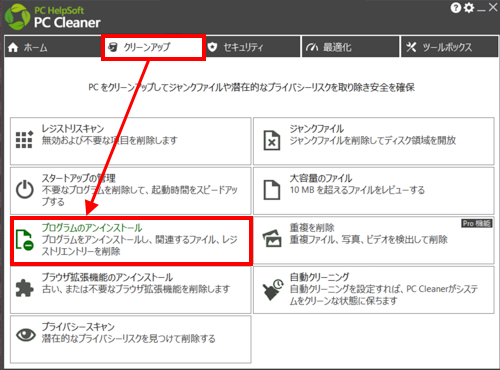The height and width of the screenshot is (370, 500).
Task: Click the program uninstall document icon
Action: pyautogui.click(x=25, y=239)
